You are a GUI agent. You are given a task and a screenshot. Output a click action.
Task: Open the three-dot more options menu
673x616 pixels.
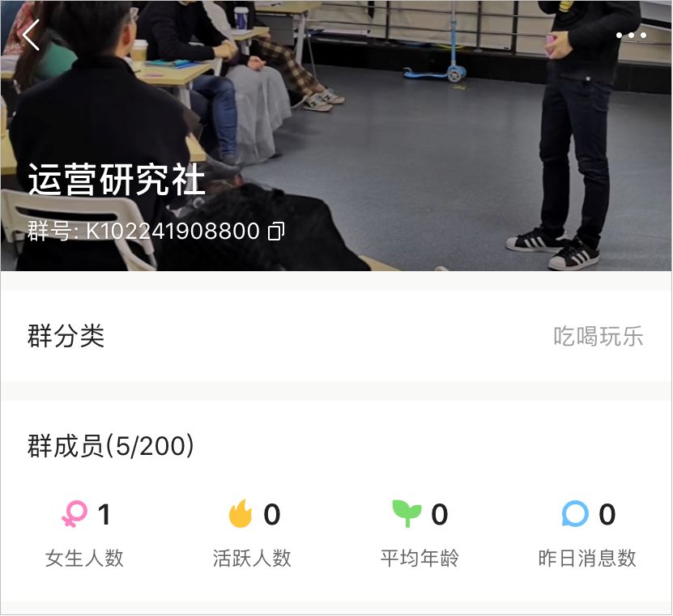coord(631,35)
